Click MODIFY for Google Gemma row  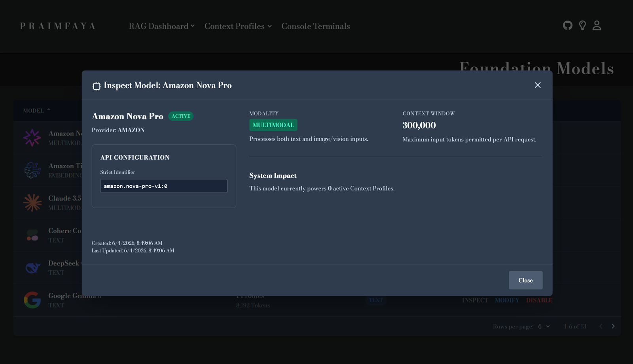[x=507, y=300]
